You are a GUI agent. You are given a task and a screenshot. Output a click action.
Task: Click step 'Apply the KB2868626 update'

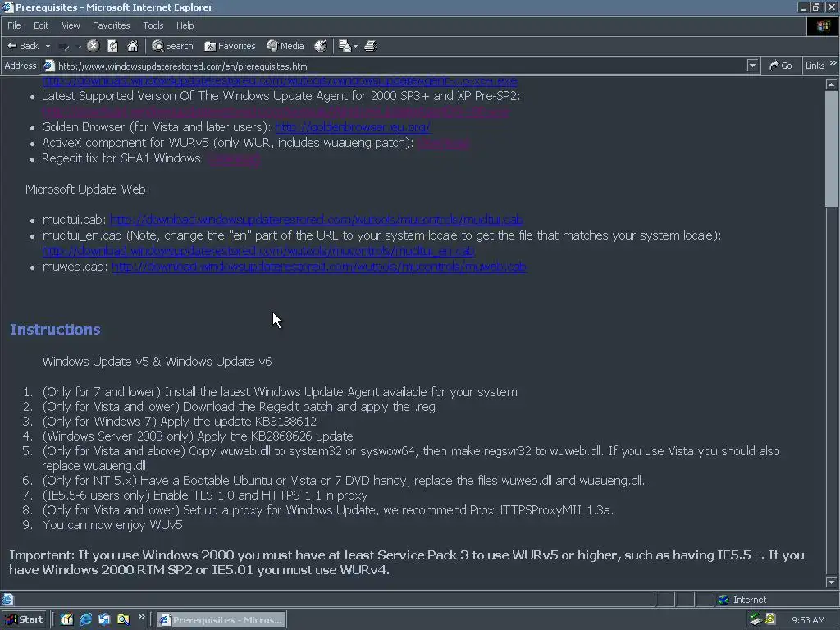275,436
